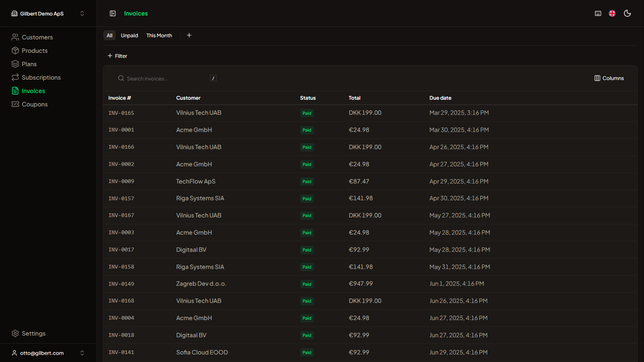This screenshot has height=362, width=644.
Task: Open the workspace switcher for Gilbert Demo ApS
Action: coord(82,13)
